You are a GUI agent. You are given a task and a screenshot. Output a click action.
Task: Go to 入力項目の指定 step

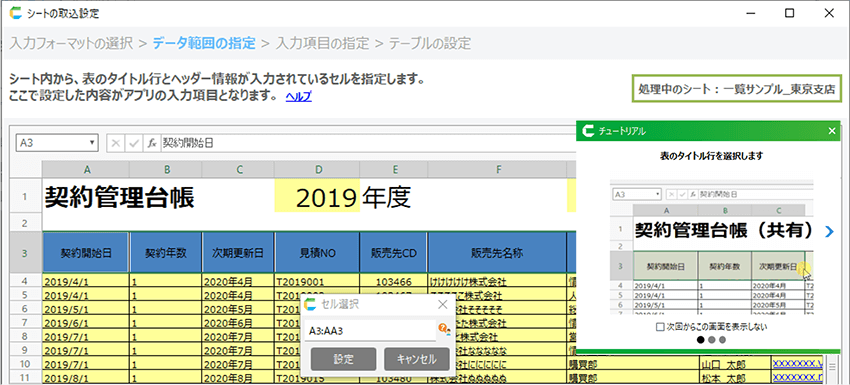click(322, 43)
